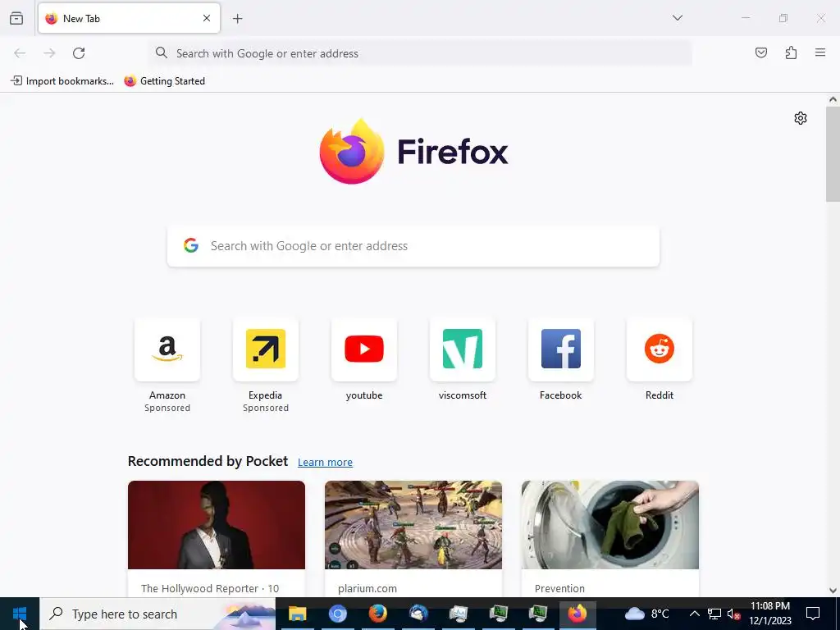Open the first Firefox taskbar icon
Image resolution: width=840 pixels, height=630 pixels.
(377, 614)
